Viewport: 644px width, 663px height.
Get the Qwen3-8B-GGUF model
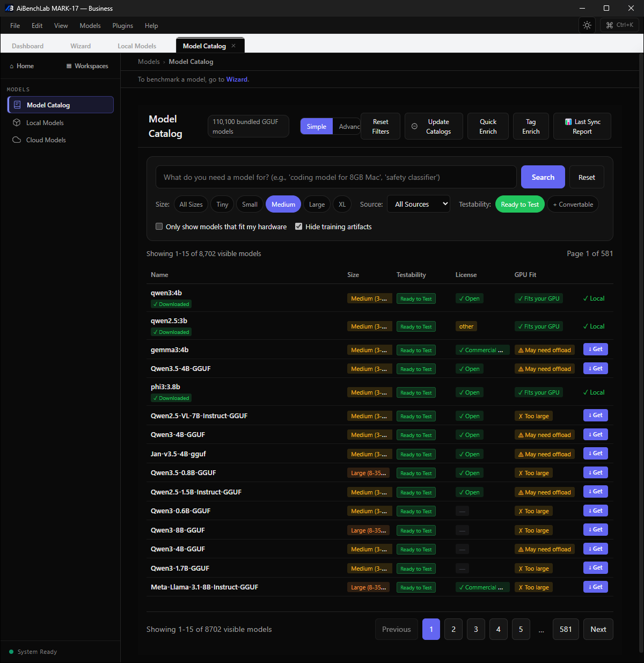pos(596,530)
